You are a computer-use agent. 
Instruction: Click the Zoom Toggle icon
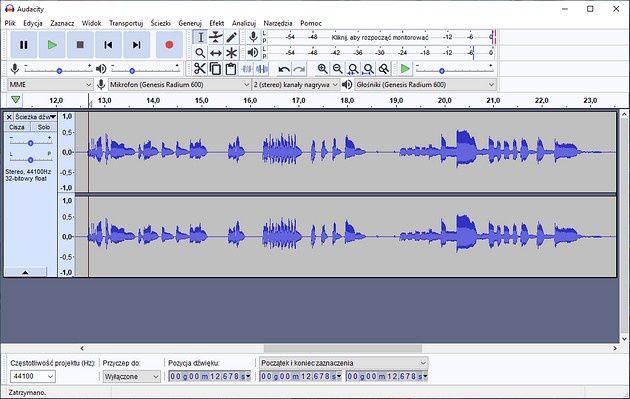click(384, 69)
